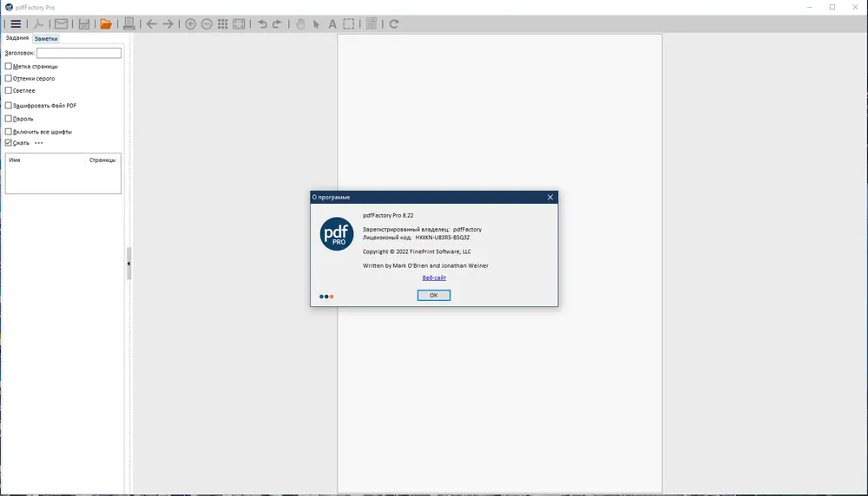Screen dimensions: 868x496
Task: Click the email envelope toolbar icon
Action: click(x=61, y=23)
